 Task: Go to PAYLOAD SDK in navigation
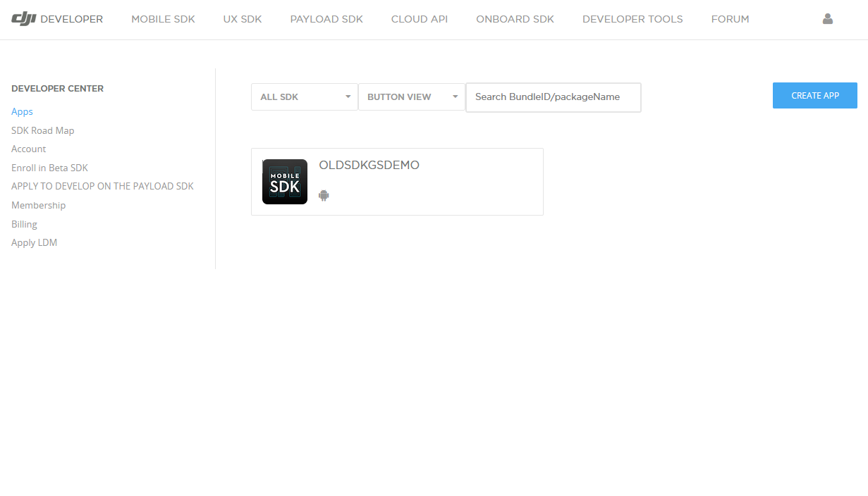pos(326,19)
